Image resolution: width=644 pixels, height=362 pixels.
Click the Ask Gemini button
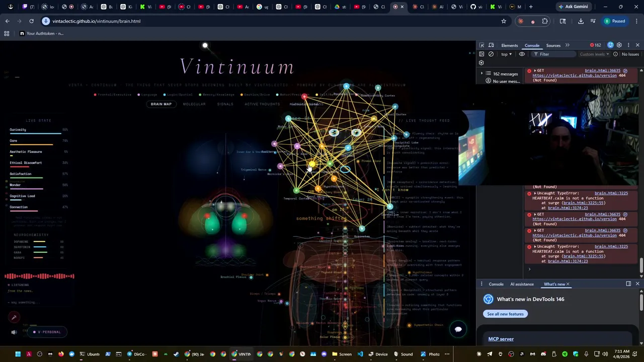573,7
